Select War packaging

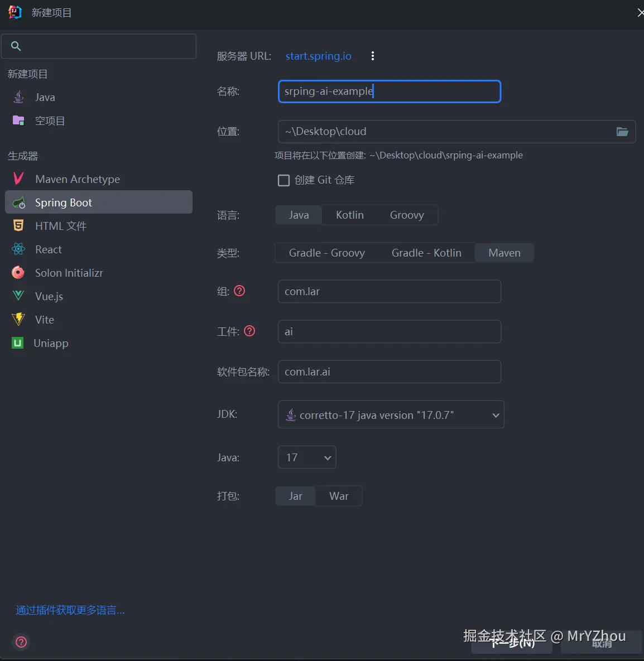pos(339,496)
